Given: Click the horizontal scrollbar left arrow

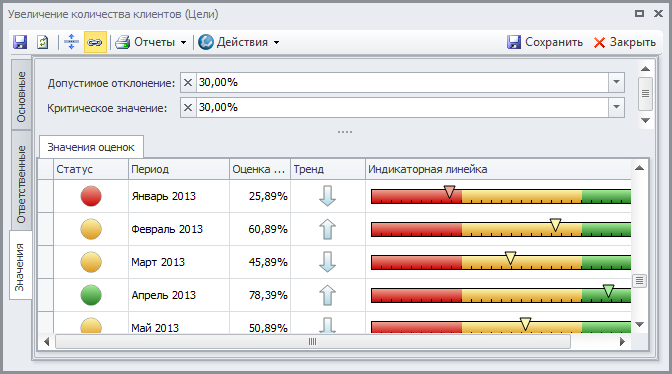Looking at the screenshot, I should coord(46,341).
